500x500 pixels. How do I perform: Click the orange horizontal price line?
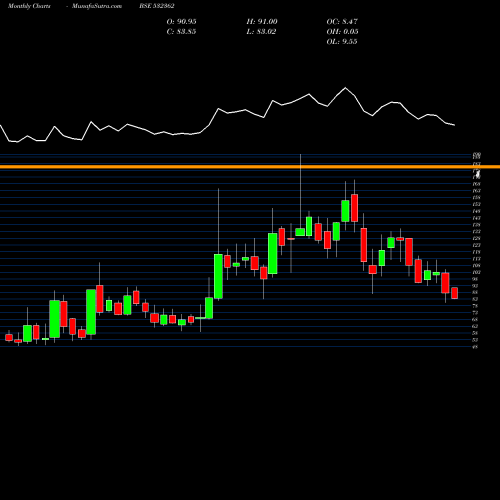coord(250,167)
